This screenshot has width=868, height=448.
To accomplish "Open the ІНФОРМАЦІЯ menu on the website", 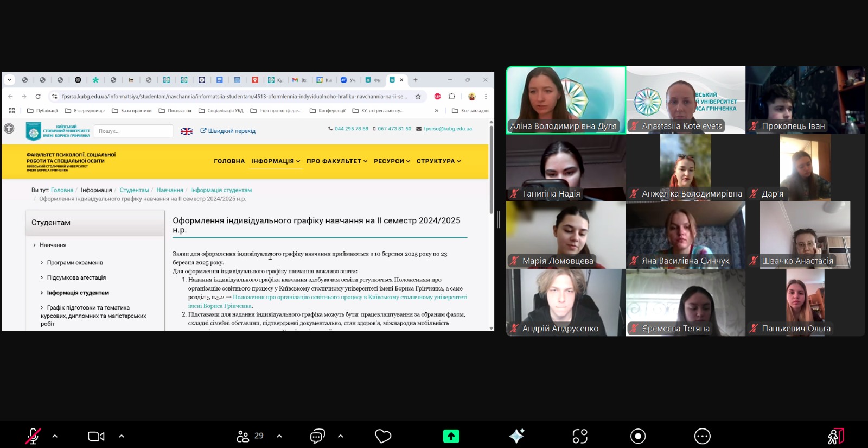I will pyautogui.click(x=275, y=161).
